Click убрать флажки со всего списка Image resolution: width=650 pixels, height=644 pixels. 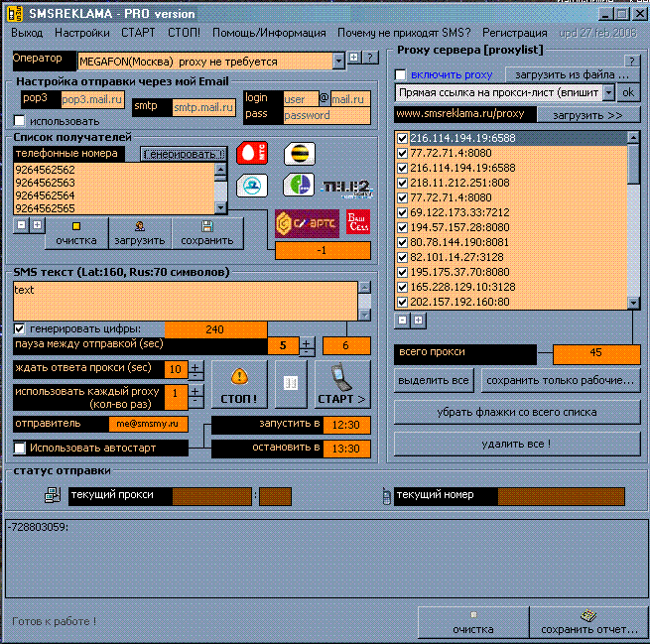517,413
